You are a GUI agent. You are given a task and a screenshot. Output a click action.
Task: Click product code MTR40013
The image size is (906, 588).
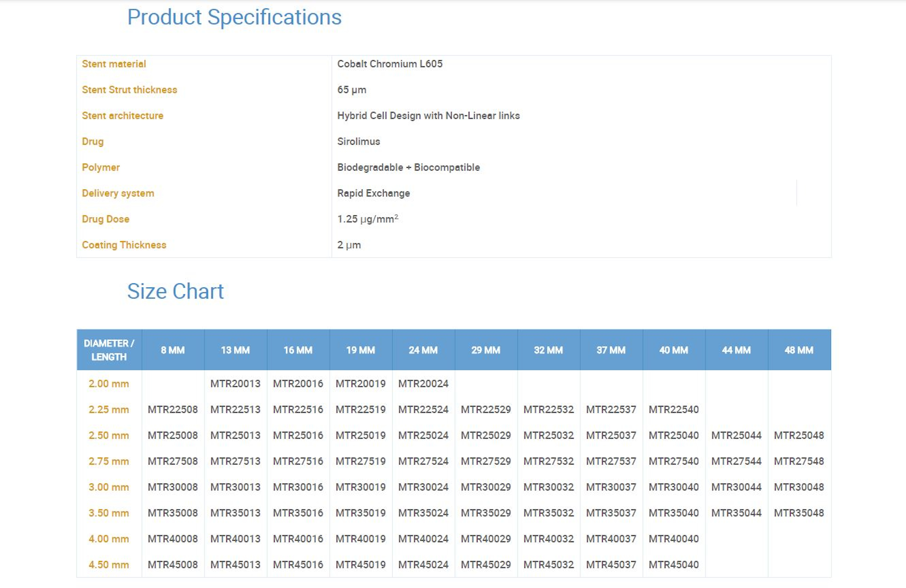pyautogui.click(x=236, y=539)
